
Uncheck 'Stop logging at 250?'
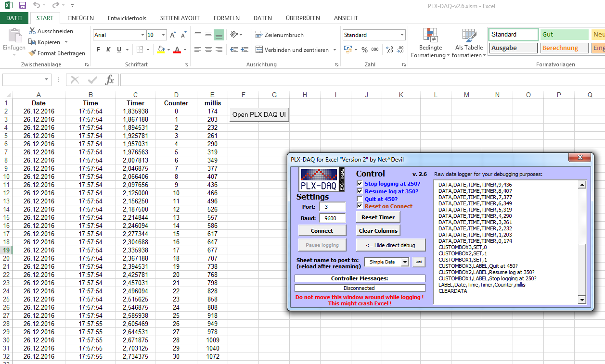(x=360, y=184)
